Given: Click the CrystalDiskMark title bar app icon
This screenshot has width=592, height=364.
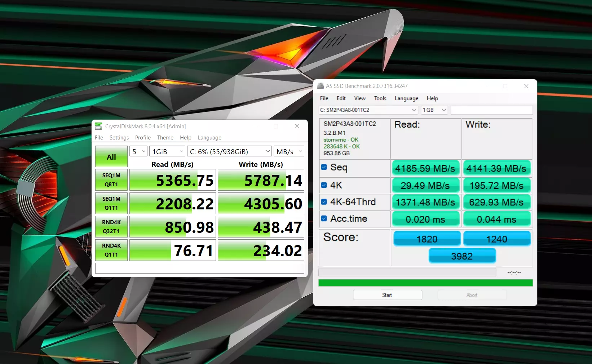Looking at the screenshot, I should click(98, 126).
